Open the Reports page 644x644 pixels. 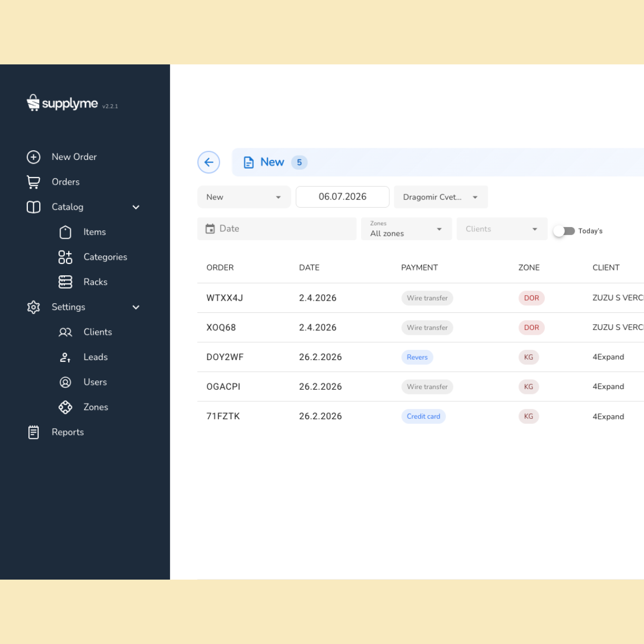68,432
